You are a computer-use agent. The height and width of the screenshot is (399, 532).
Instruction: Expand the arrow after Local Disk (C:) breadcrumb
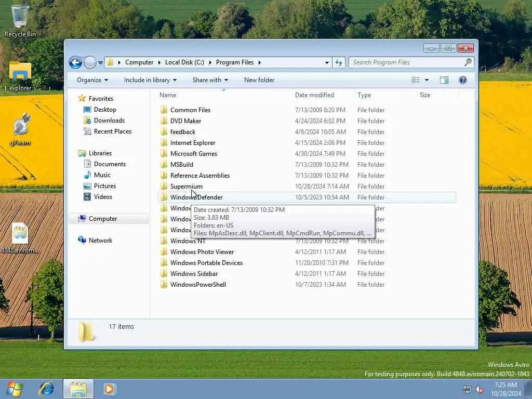[210, 62]
